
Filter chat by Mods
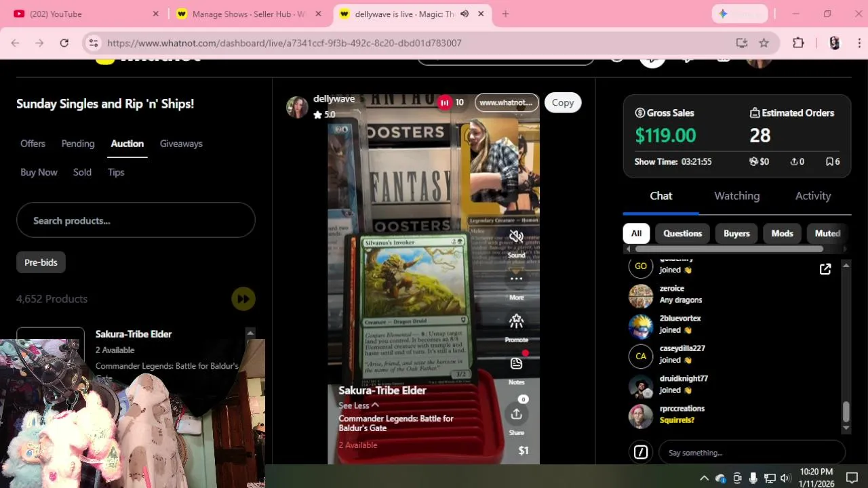point(782,233)
